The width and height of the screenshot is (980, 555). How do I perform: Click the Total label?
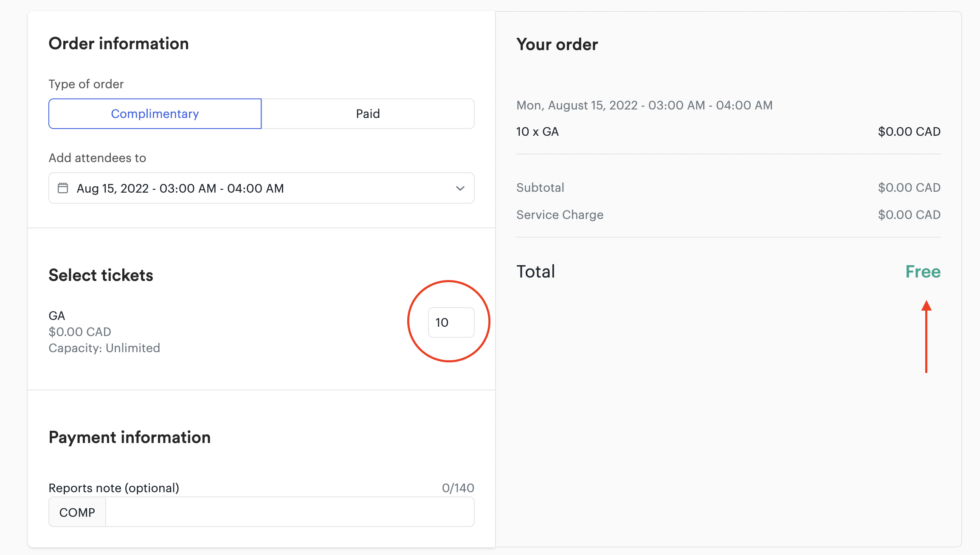click(x=536, y=272)
